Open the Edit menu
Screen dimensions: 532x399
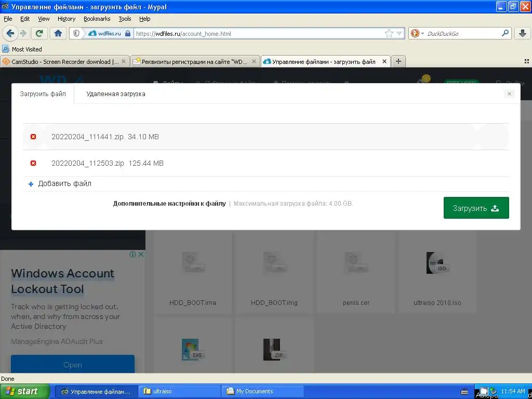(25, 19)
